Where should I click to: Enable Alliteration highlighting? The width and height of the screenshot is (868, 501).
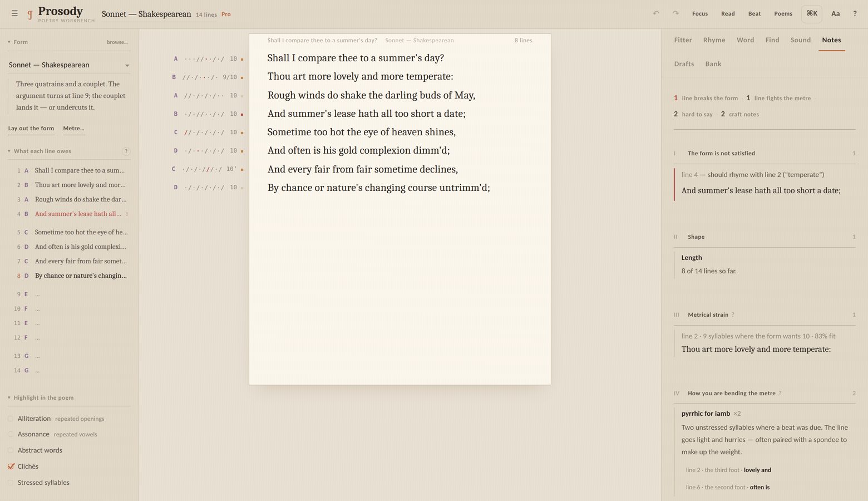coord(11,419)
